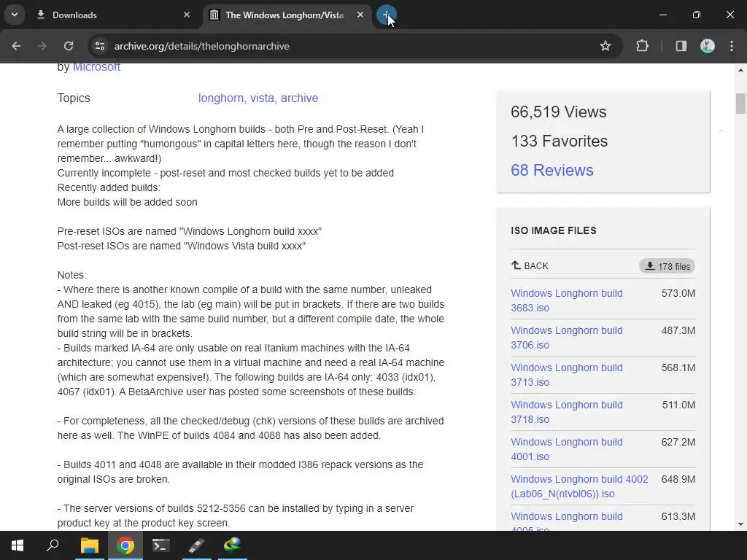
Task: View site information icon in address bar
Action: tap(100, 46)
